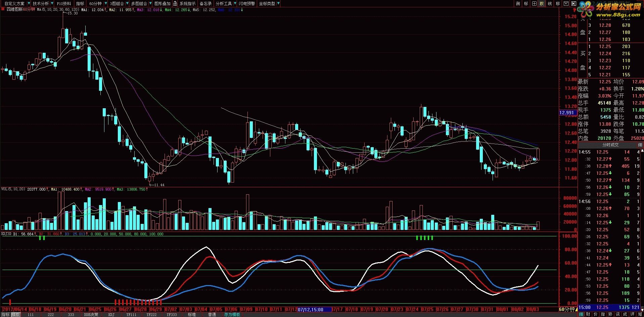Click the 07/12,15:00 highlighted date marker
Viewport: 644px width, 317px height.
[315, 310]
